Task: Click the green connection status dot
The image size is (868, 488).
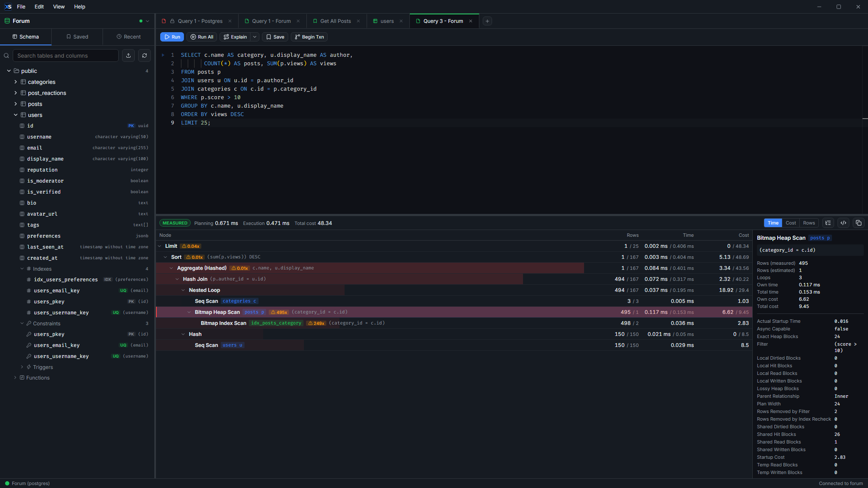Action: 141,21
